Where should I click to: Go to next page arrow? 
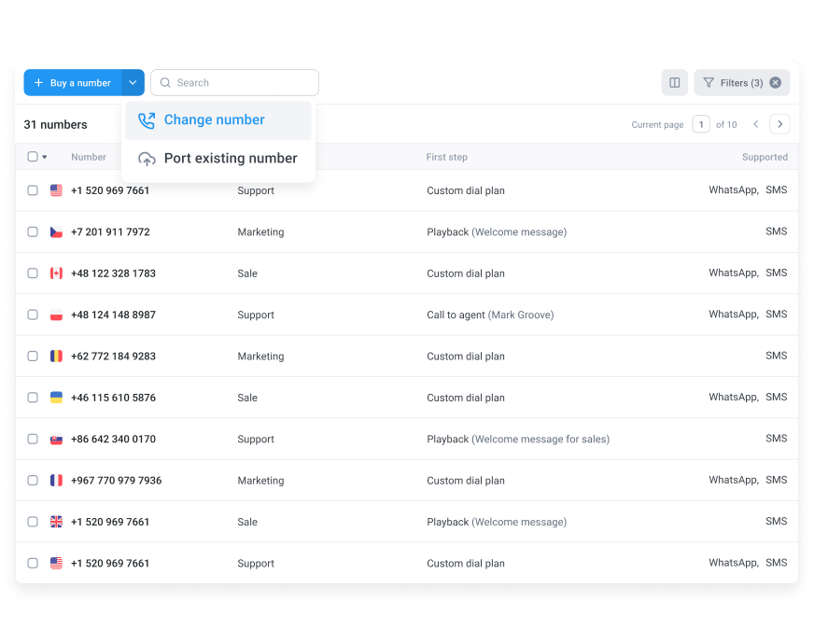click(x=779, y=124)
